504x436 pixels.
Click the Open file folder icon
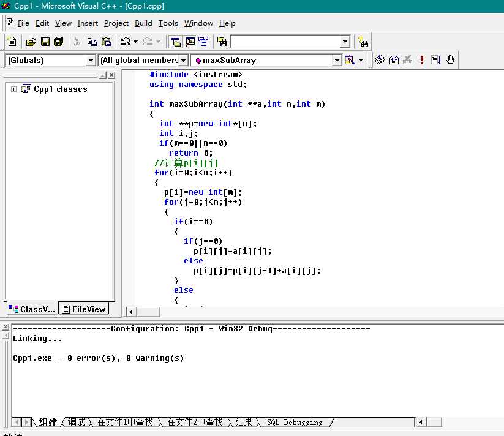coord(31,42)
